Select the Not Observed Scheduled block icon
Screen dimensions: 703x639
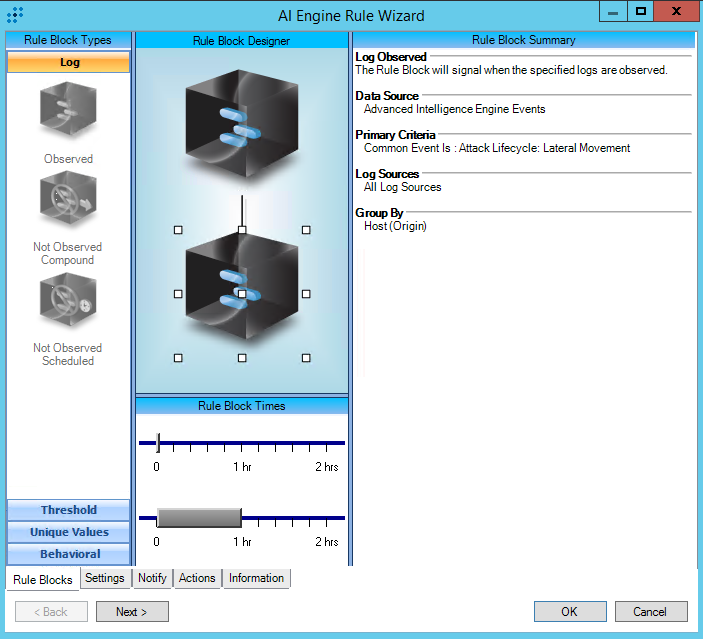[68, 304]
